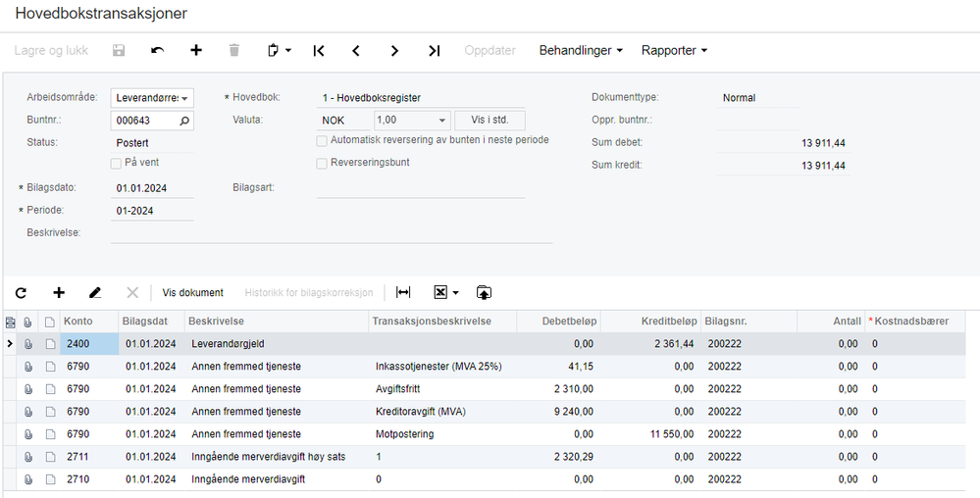Image resolution: width=980 pixels, height=498 pixels.
Task: Refresh the transaction grid
Action: [22, 292]
